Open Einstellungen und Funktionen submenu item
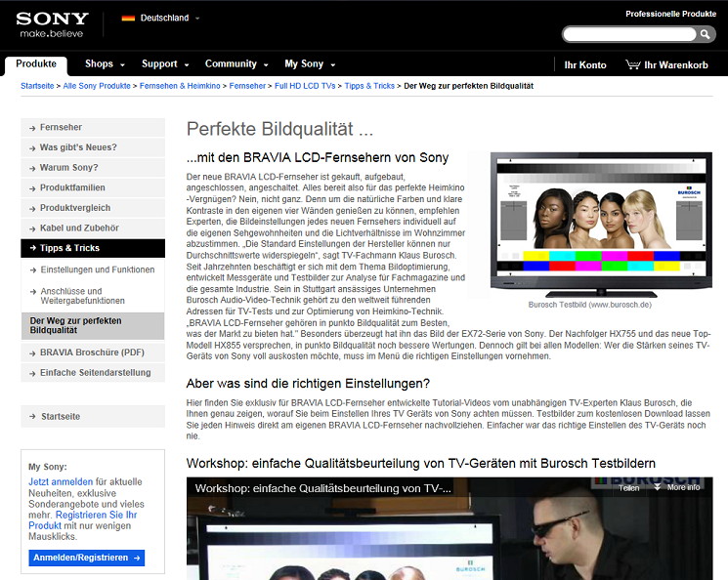 (93, 269)
